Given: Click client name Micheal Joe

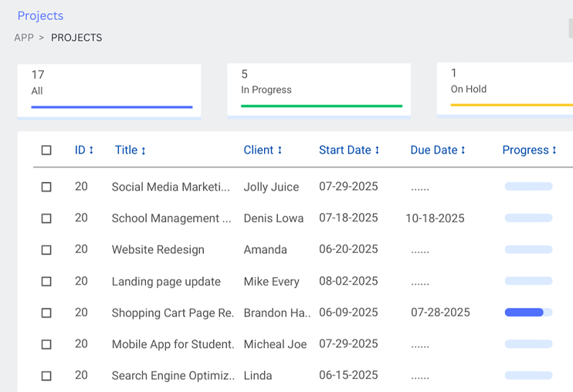Looking at the screenshot, I should [x=275, y=345].
